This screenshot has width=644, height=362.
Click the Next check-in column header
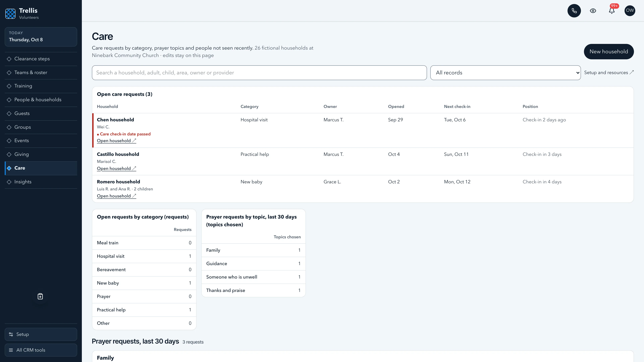[457, 106]
